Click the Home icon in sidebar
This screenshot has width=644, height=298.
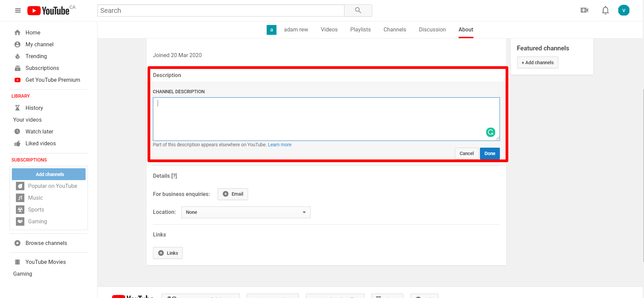(x=18, y=32)
